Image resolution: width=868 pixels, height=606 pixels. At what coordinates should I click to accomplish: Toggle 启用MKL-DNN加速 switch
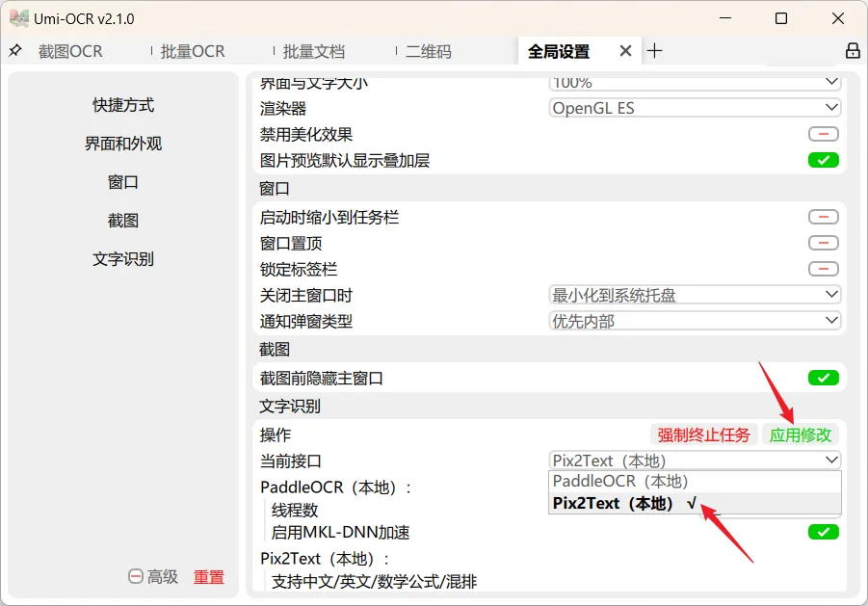coord(823,532)
